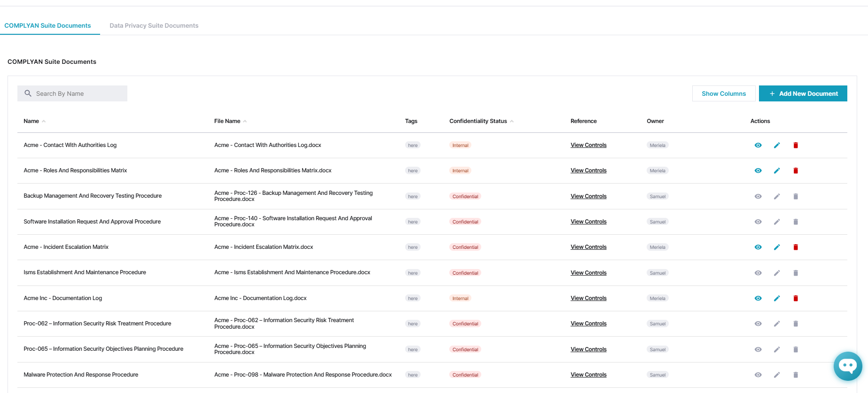
Task: Click the Add New Document button
Action: 803,93
